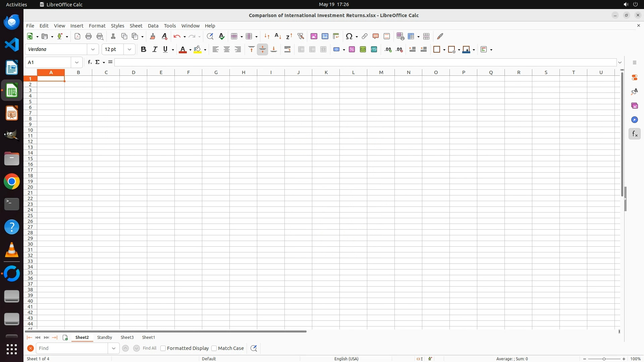The width and height of the screenshot is (644, 362).
Task: Click Format as Percent icon
Action: (352, 50)
